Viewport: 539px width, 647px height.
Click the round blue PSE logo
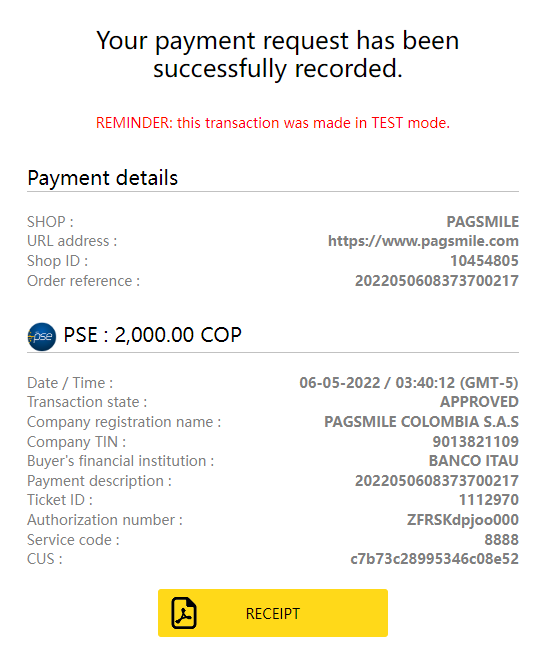pyautogui.click(x=41, y=336)
